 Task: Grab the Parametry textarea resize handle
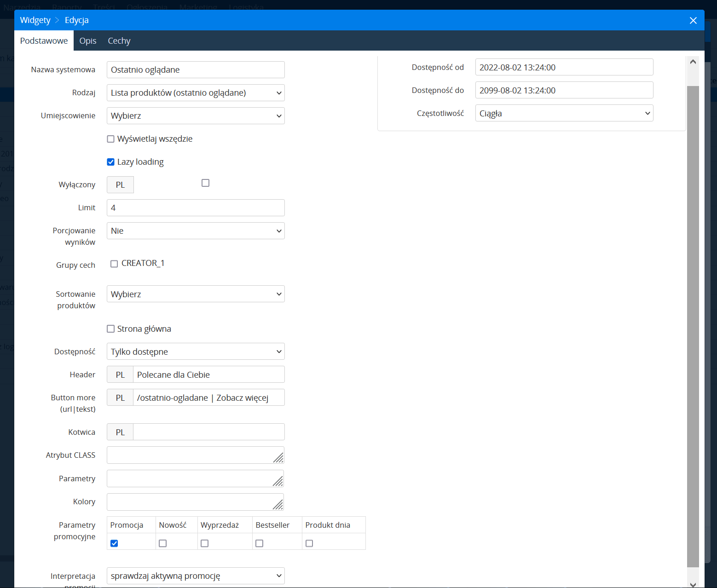pos(278,481)
